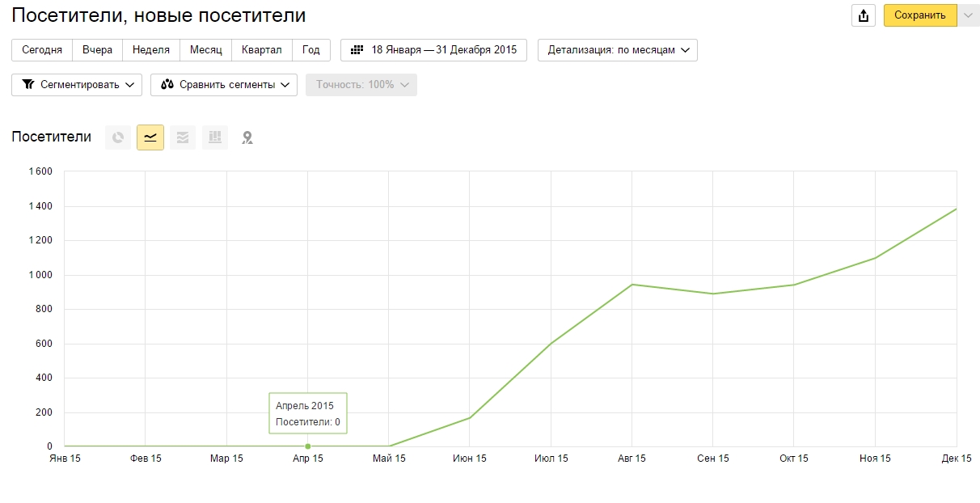This screenshot has height=503, width=980.
Task: Click the funnel icon on Сегментировать
Action: (28, 85)
